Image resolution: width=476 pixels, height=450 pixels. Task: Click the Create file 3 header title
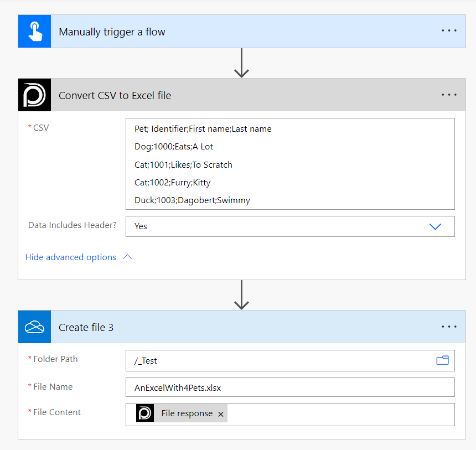86,327
